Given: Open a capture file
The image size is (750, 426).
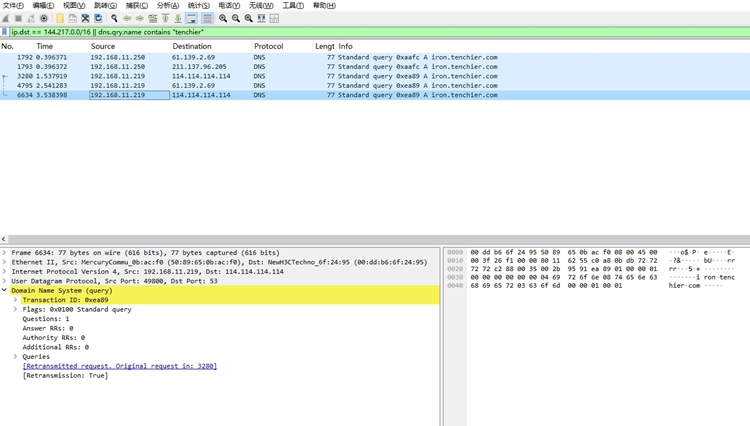Looking at the screenshot, I should click(x=60, y=19).
